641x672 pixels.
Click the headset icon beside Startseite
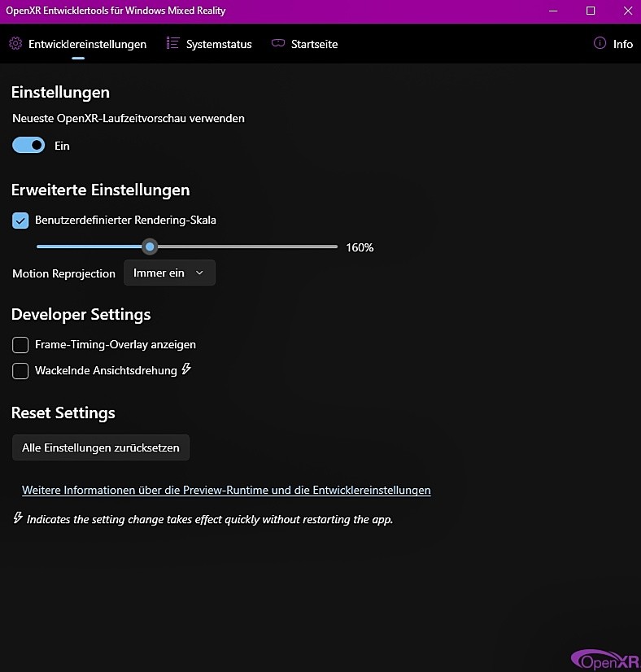coord(278,43)
